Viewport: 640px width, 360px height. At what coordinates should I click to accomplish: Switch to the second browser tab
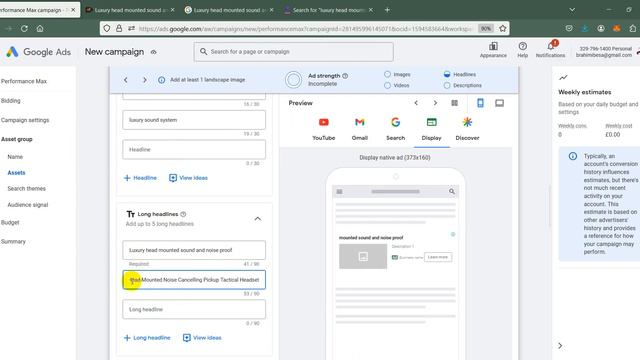(130, 10)
